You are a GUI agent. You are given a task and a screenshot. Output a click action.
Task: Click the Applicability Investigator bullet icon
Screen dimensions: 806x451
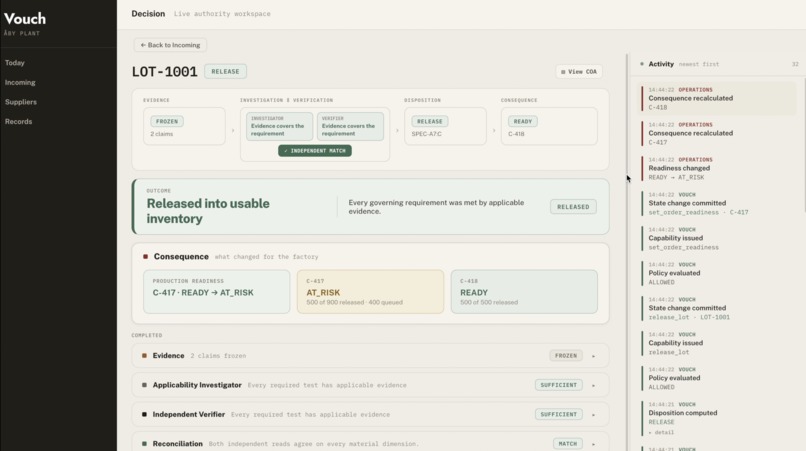point(144,385)
